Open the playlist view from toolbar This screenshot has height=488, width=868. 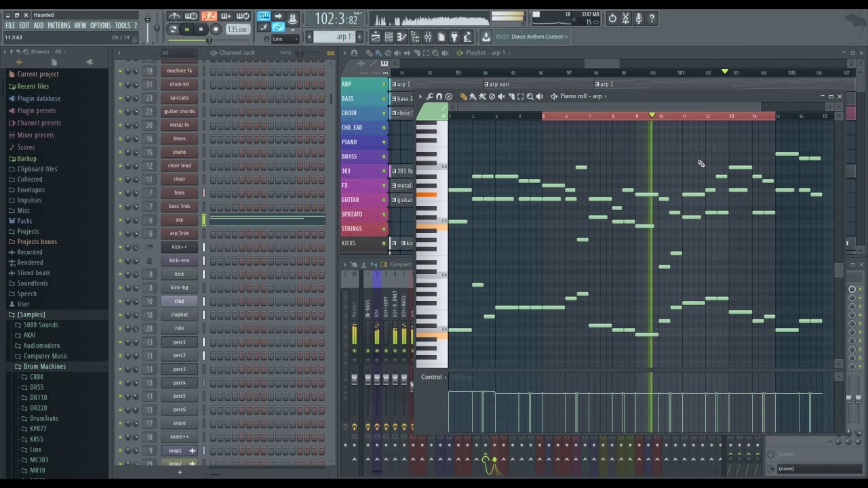click(375, 37)
